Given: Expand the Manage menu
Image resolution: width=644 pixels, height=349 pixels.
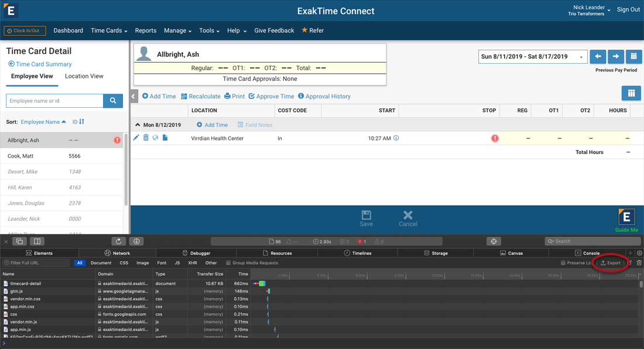Looking at the screenshot, I should point(177,30).
